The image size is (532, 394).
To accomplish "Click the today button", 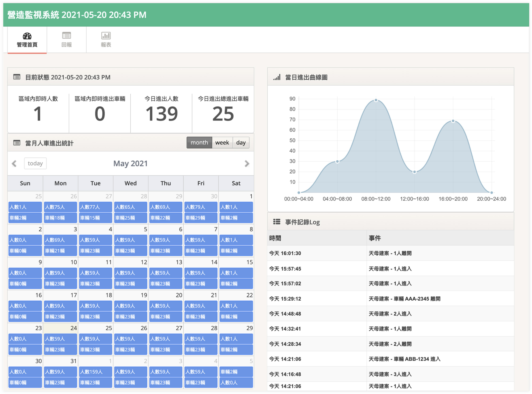I will coord(35,163).
